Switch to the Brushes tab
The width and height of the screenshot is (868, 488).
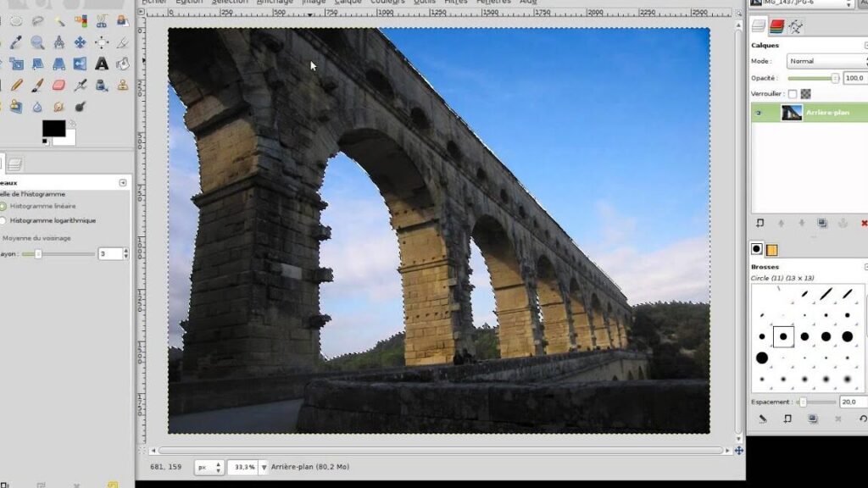point(757,249)
